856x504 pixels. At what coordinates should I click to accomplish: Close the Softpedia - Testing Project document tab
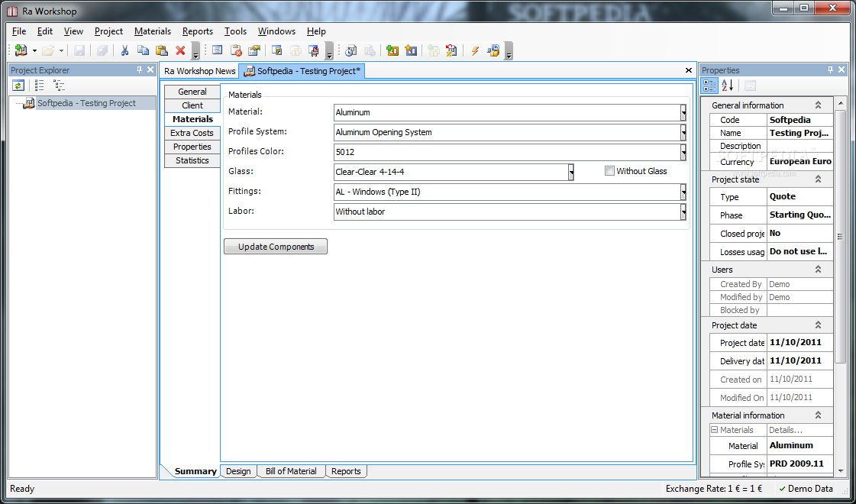(x=689, y=70)
